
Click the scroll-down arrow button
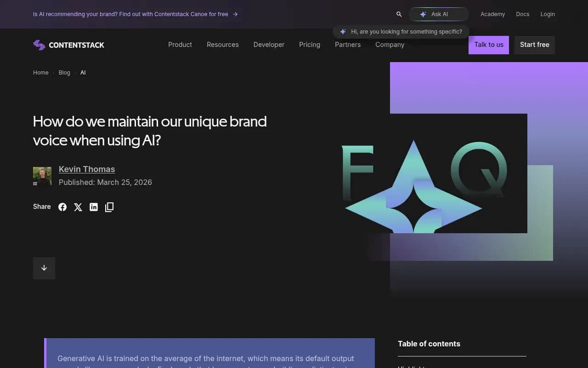(44, 268)
